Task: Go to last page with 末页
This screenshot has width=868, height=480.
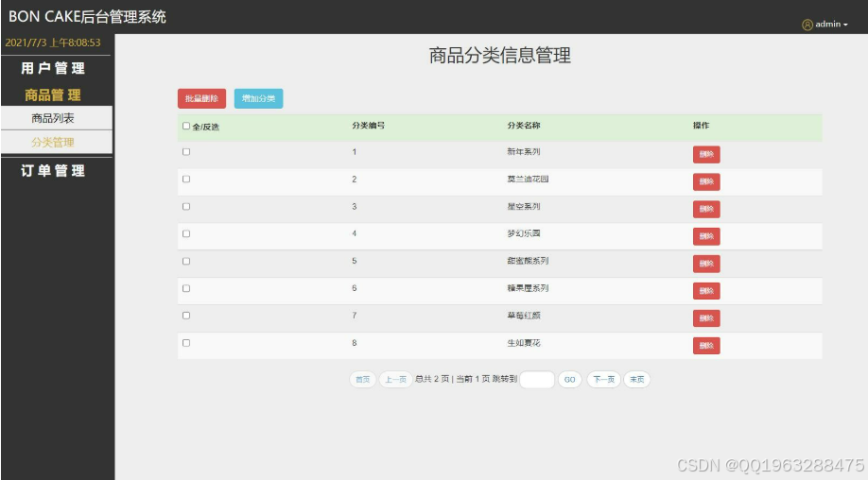Action: (636, 379)
